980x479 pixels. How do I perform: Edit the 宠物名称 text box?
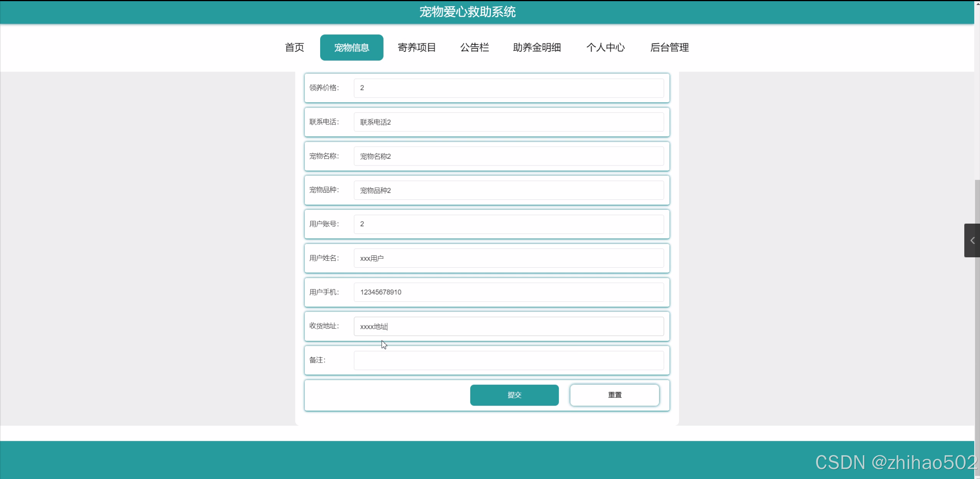coord(508,156)
